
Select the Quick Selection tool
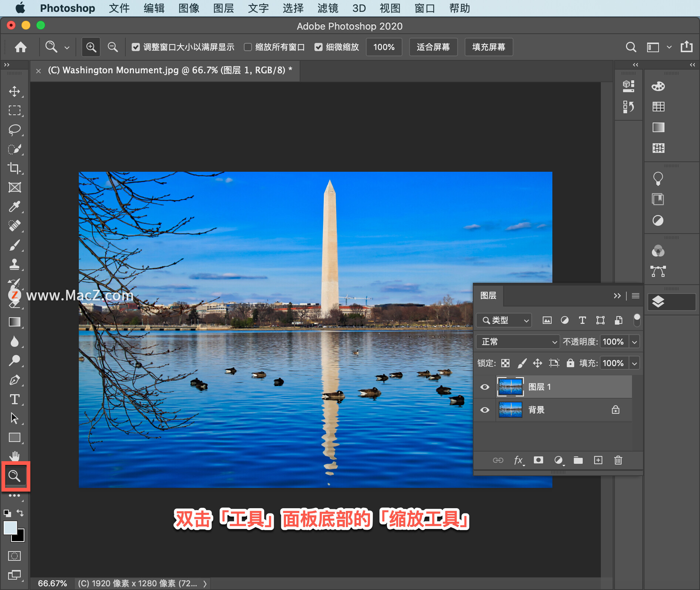click(x=14, y=149)
